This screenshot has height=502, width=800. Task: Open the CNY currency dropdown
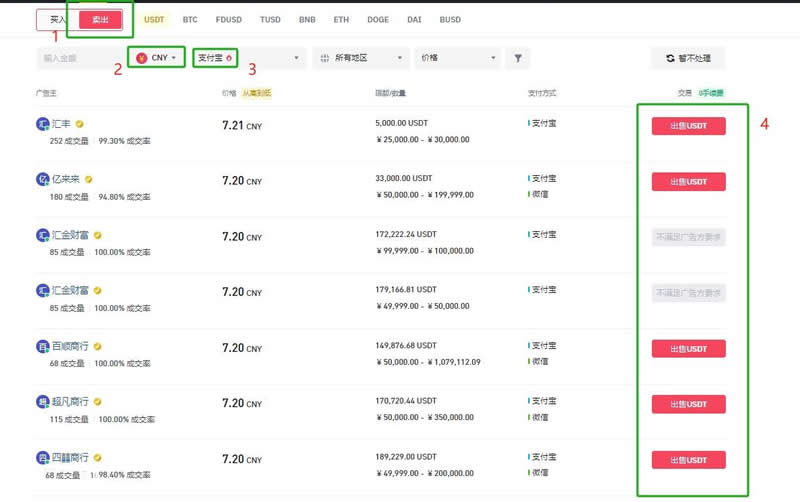(156, 58)
